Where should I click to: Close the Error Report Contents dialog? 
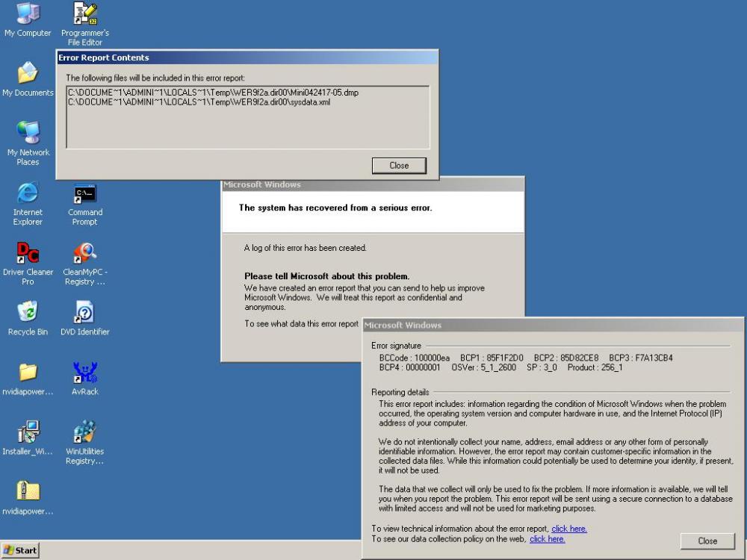(x=399, y=165)
